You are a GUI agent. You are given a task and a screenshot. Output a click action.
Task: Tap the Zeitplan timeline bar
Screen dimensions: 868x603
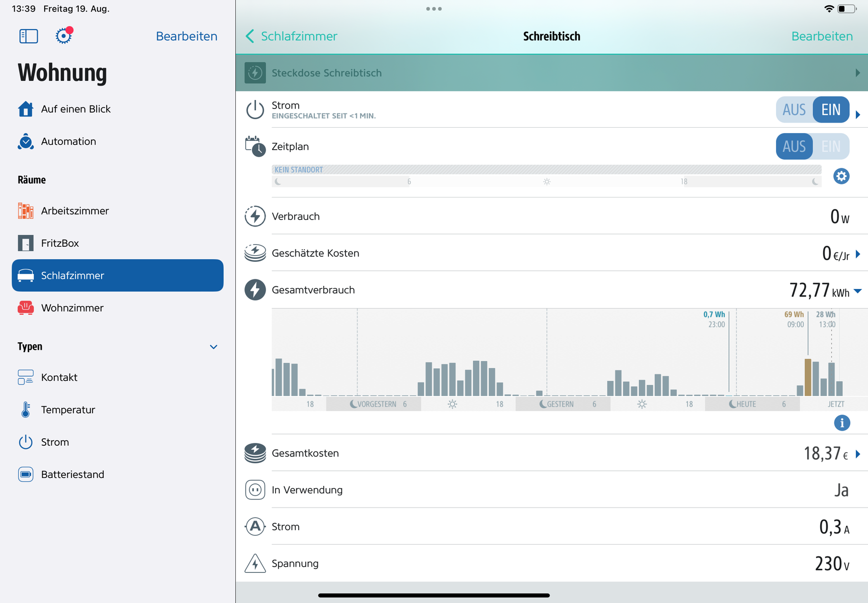[546, 176]
